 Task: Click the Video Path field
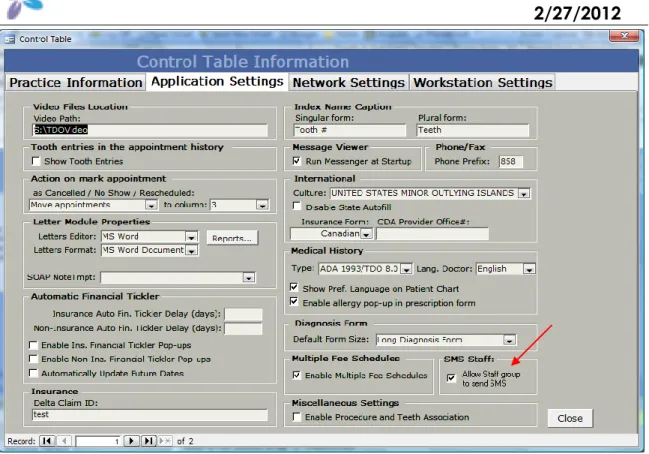[150, 130]
